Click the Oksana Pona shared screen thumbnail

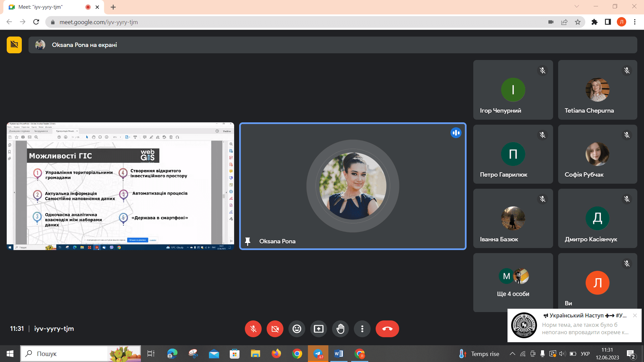click(120, 186)
